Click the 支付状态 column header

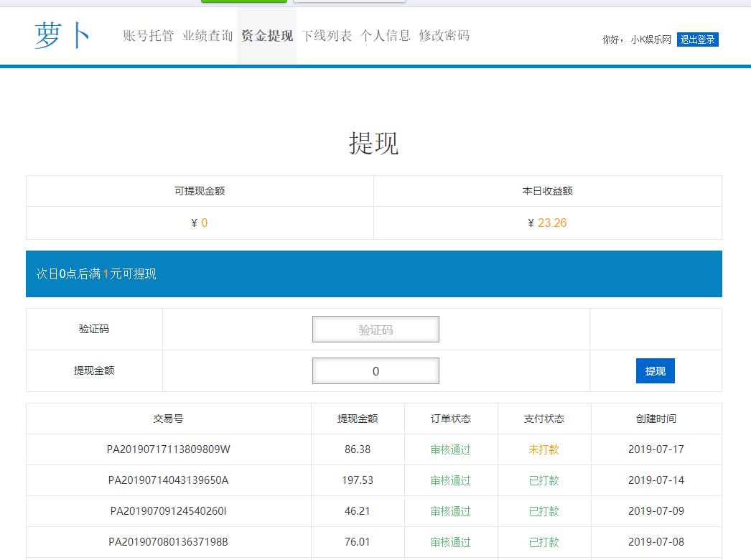point(544,419)
